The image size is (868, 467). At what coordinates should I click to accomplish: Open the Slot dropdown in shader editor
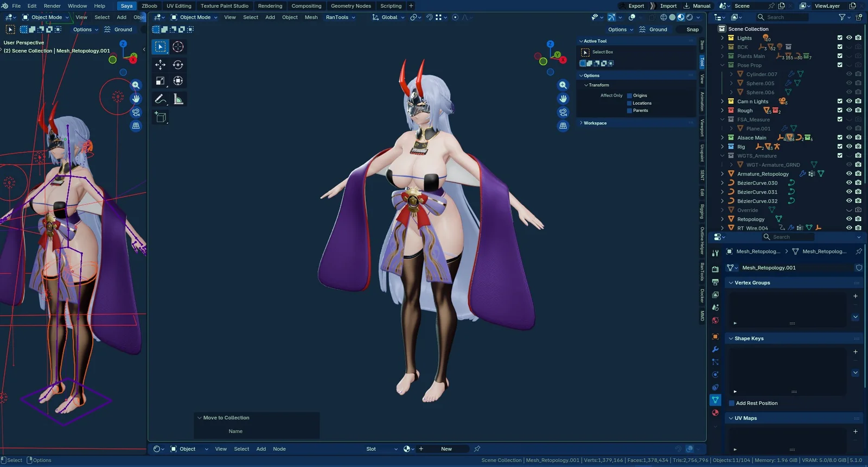tap(382, 449)
